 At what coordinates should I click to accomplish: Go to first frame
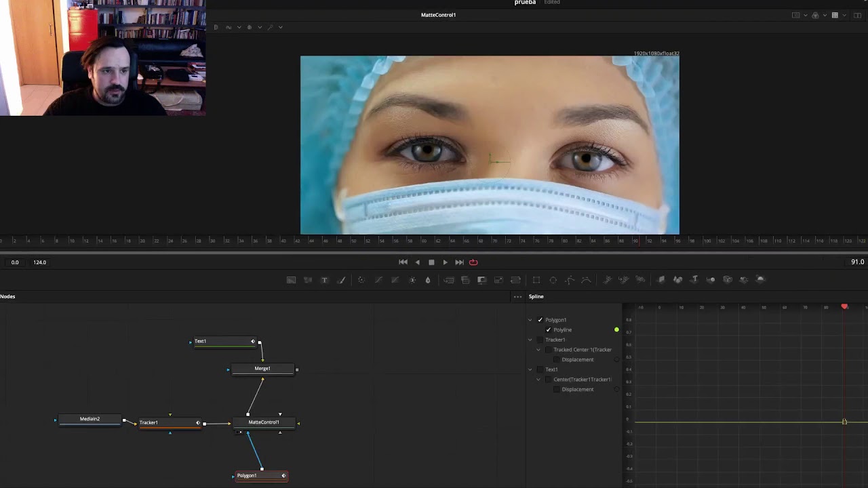(403, 262)
